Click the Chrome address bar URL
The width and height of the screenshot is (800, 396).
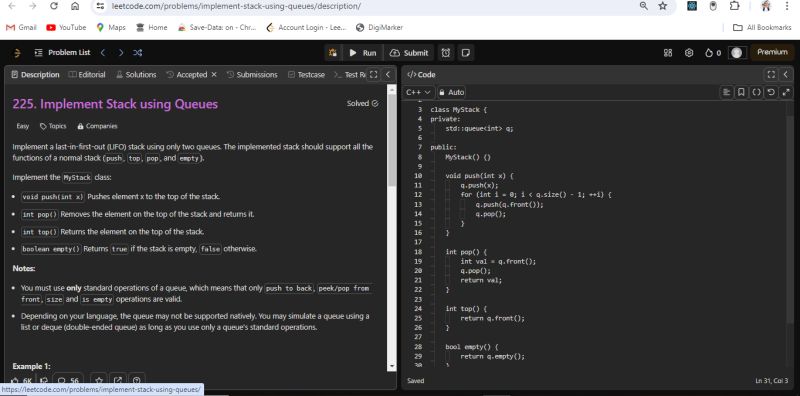click(236, 6)
